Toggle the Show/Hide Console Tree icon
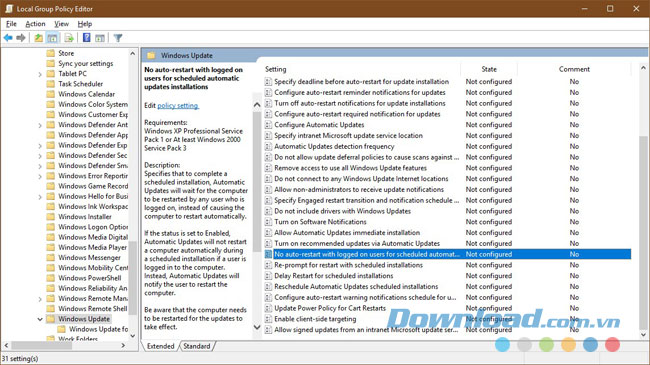This screenshot has height=365, width=650. click(x=52, y=38)
